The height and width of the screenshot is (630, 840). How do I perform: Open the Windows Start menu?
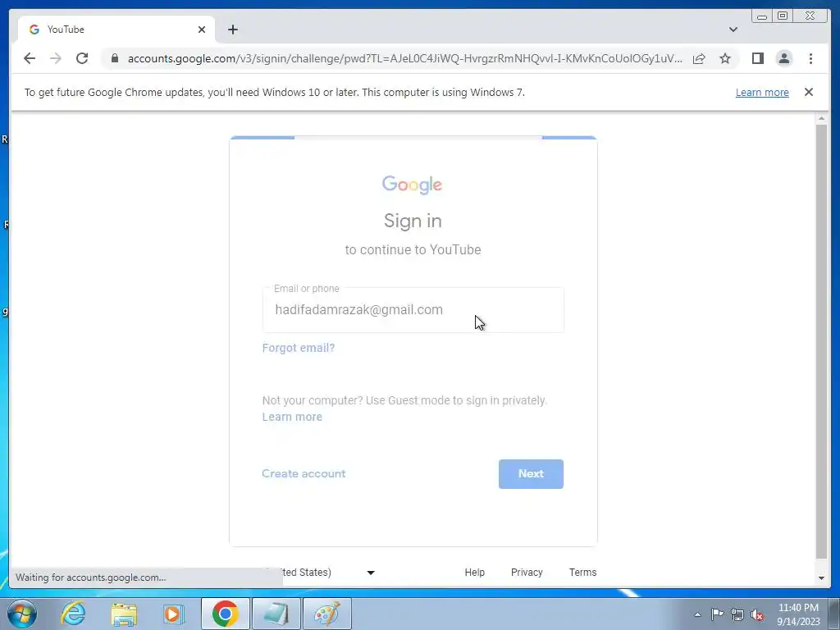click(22, 614)
